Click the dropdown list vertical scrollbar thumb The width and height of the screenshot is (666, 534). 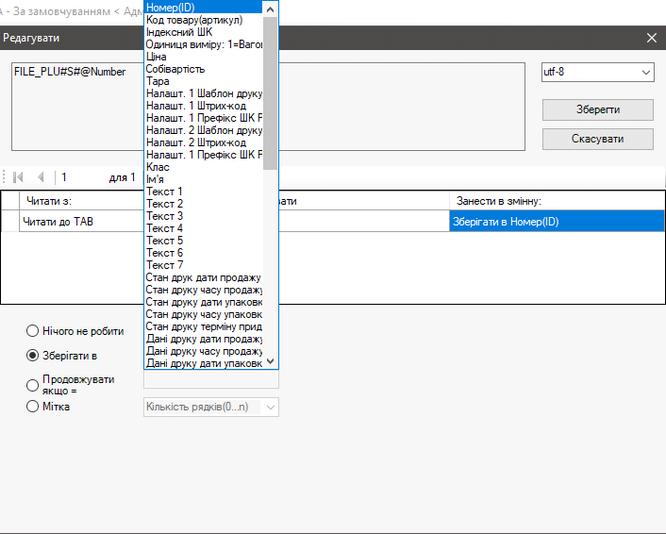pyautogui.click(x=270, y=90)
